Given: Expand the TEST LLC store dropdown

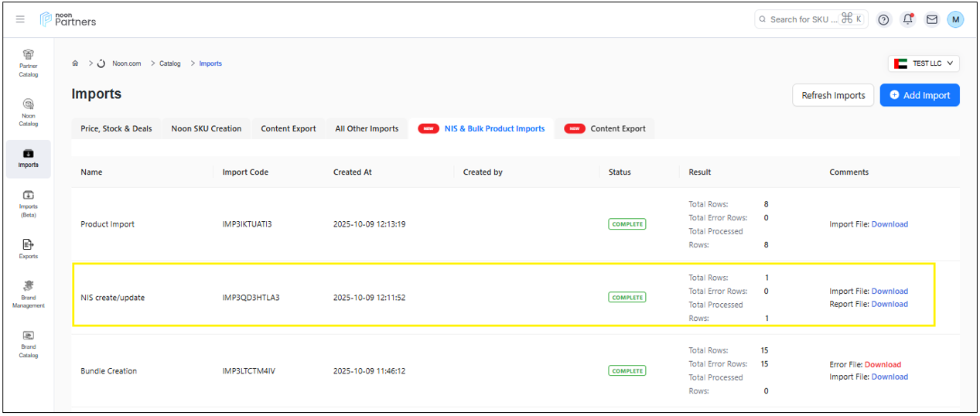Looking at the screenshot, I should (x=924, y=63).
